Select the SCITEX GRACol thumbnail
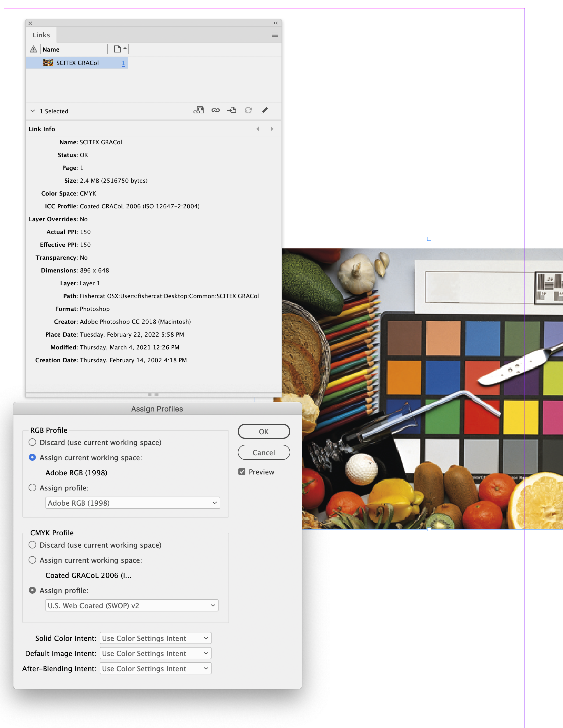The height and width of the screenshot is (728, 563). point(48,63)
